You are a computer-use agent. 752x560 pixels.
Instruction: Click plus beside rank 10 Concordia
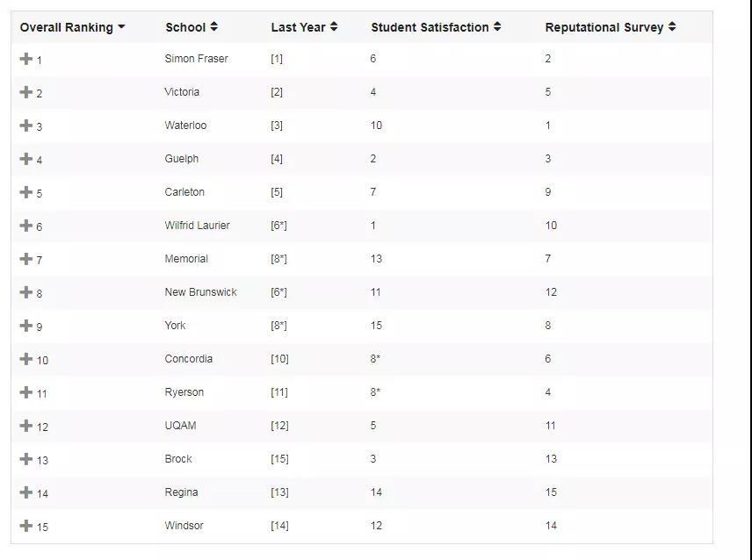point(25,359)
